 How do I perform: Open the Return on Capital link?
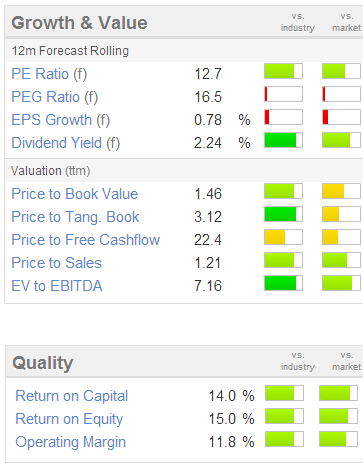(72, 396)
